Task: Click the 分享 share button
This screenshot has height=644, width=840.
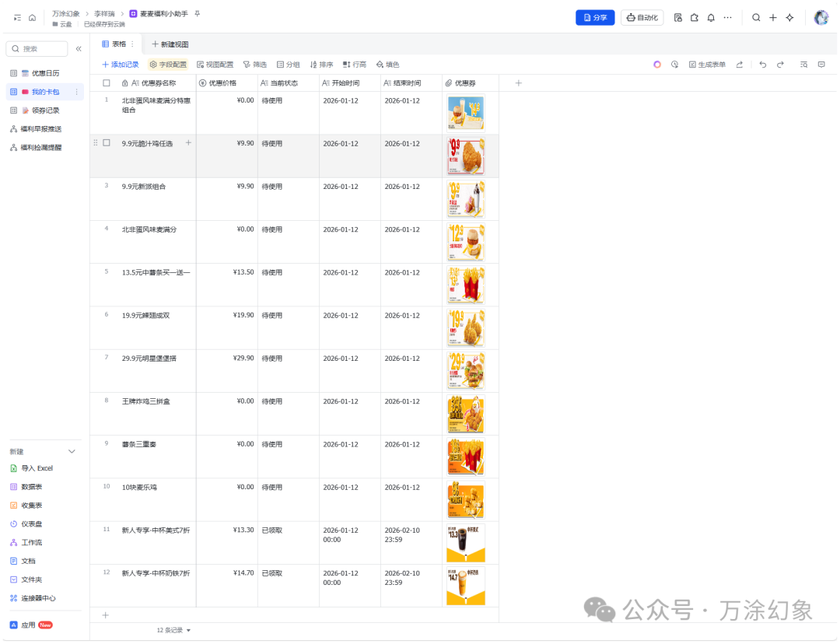Action: pyautogui.click(x=595, y=16)
